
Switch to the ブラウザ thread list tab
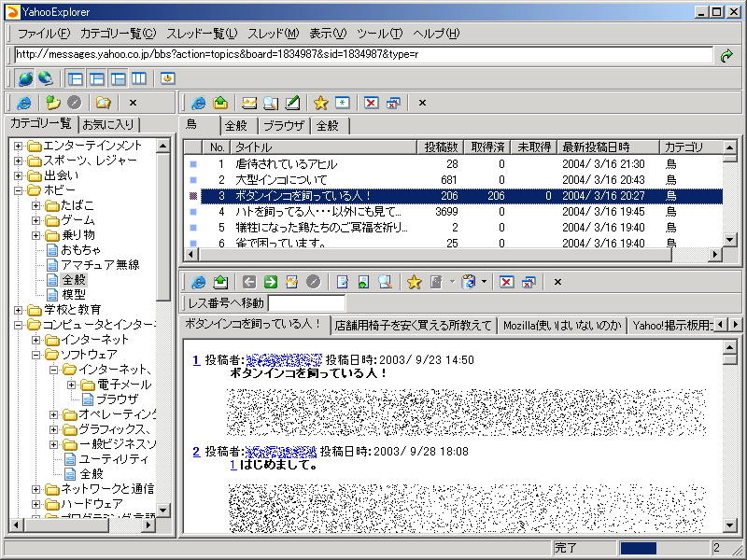tap(284, 126)
